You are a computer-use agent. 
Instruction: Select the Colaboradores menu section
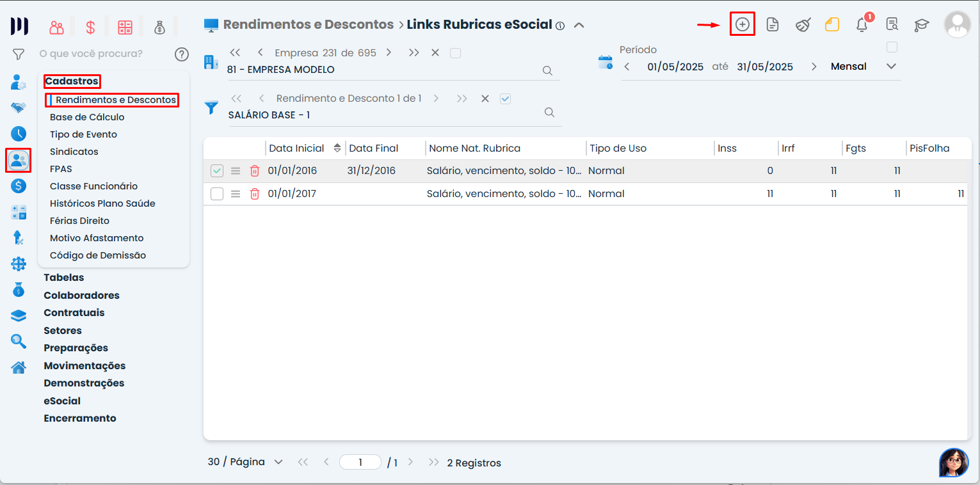[x=81, y=296]
